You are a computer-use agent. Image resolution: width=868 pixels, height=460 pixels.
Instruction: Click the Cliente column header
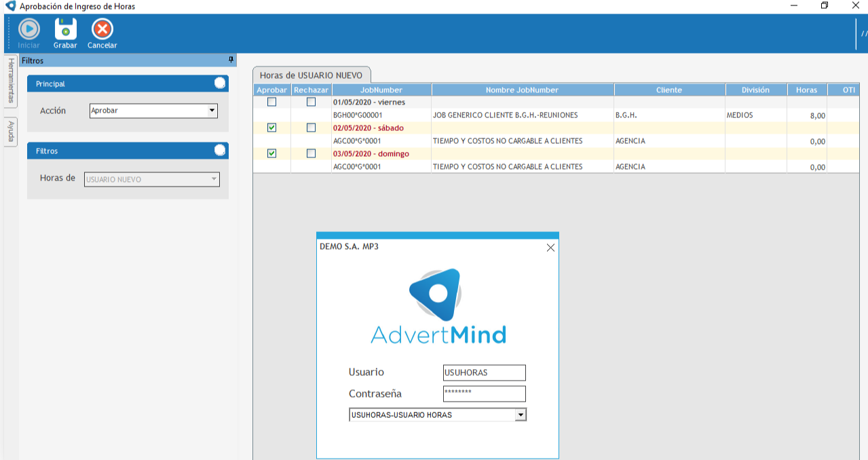tap(668, 90)
